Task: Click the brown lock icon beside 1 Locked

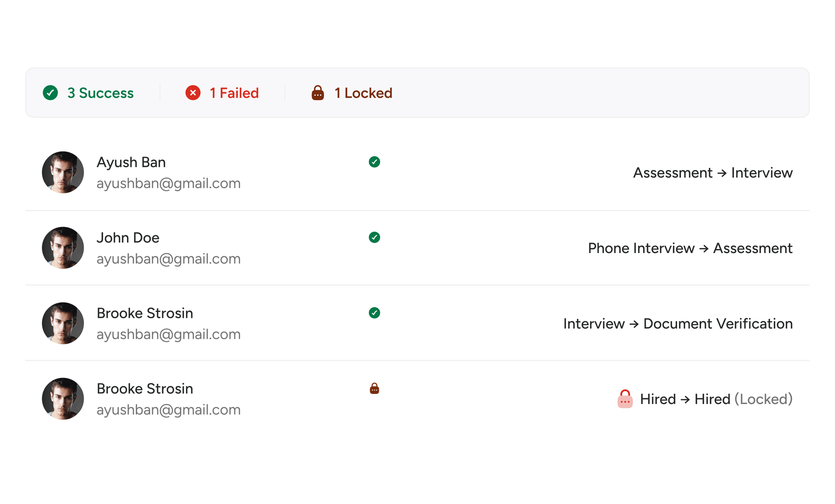Action: point(318,93)
